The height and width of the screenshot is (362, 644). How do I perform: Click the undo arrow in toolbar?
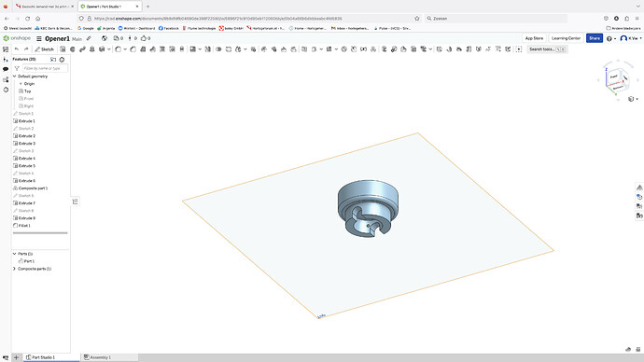tap(17, 49)
